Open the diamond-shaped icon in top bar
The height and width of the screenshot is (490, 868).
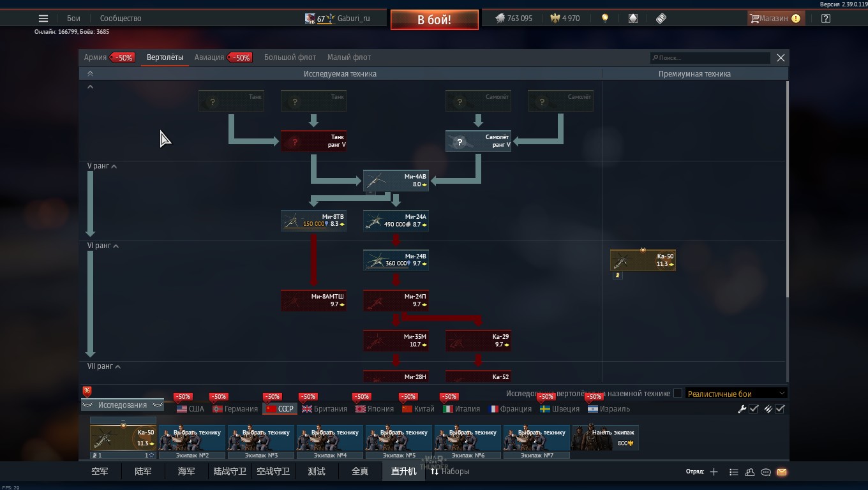(633, 19)
